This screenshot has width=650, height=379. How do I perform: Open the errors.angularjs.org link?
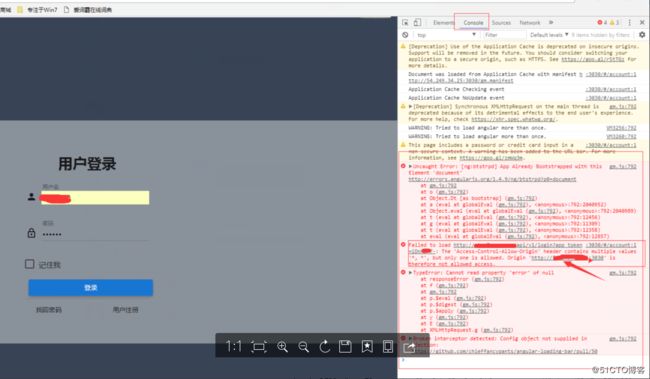click(492, 179)
